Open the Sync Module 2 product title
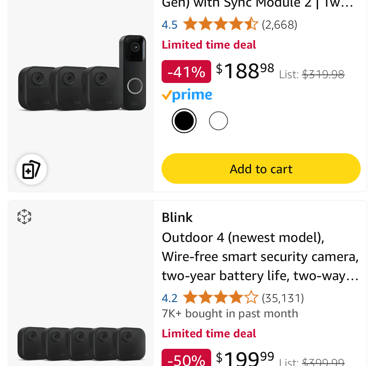The height and width of the screenshot is (366, 375). [257, 4]
